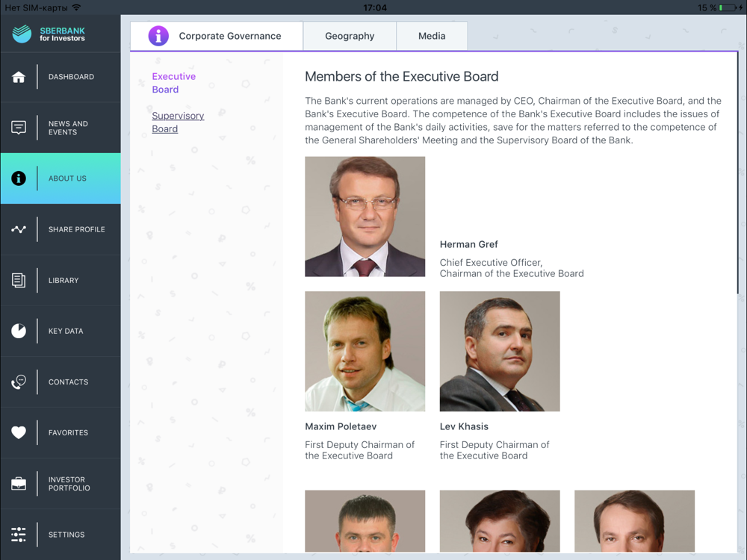Tap the purple info icon on Corporate Governance

tap(158, 36)
